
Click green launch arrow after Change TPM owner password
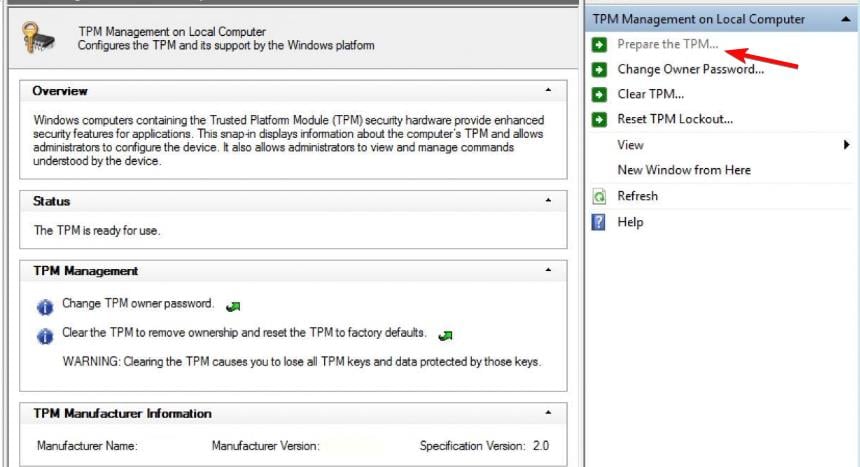(233, 306)
